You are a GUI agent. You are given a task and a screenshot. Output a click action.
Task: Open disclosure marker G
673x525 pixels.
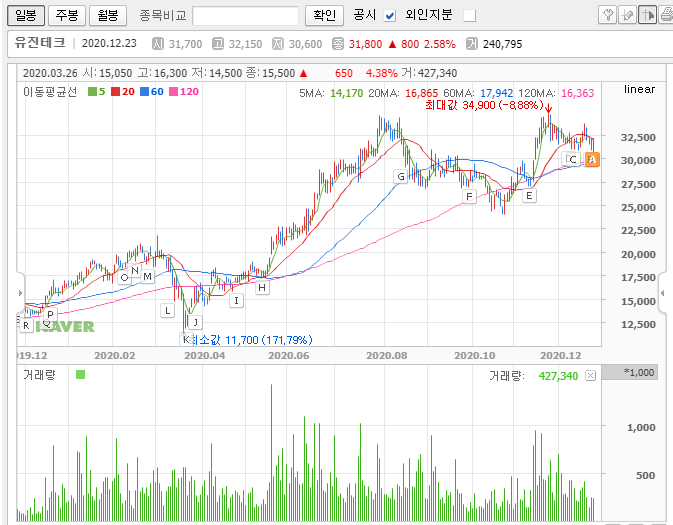click(400, 176)
